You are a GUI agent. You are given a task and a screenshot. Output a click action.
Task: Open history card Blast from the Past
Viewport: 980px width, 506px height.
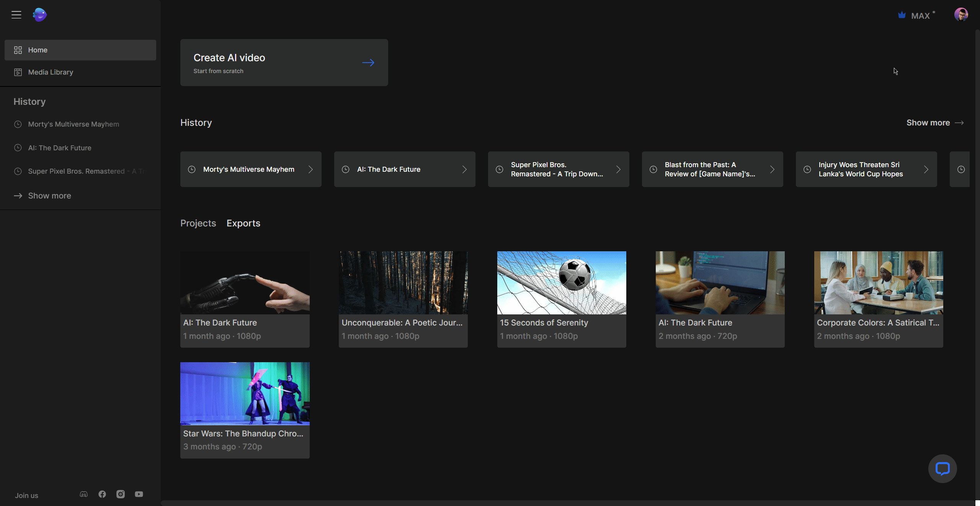click(x=712, y=169)
